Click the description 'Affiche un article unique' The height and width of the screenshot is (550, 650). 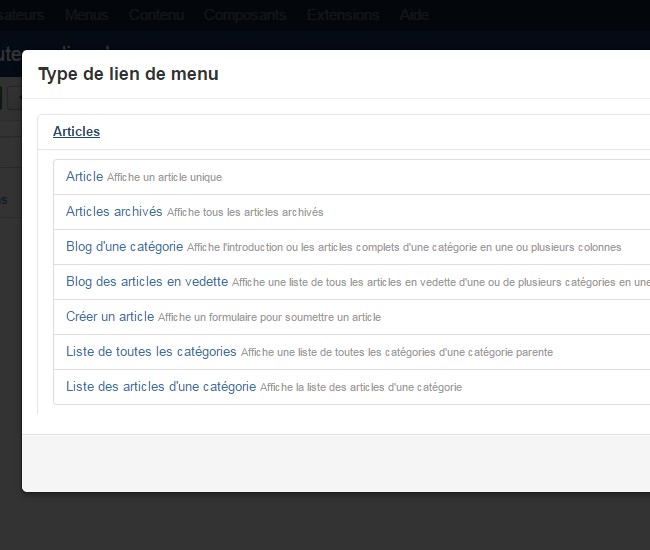pos(165,177)
